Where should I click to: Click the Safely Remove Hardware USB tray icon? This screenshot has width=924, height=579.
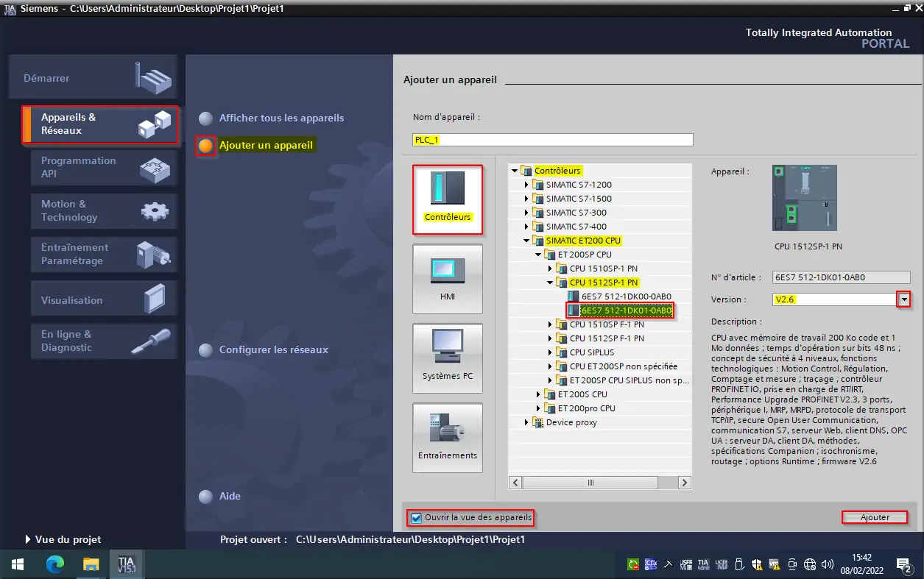click(x=739, y=564)
